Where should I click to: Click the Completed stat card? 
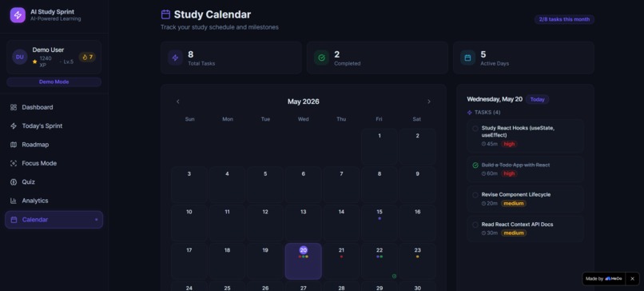point(377,58)
